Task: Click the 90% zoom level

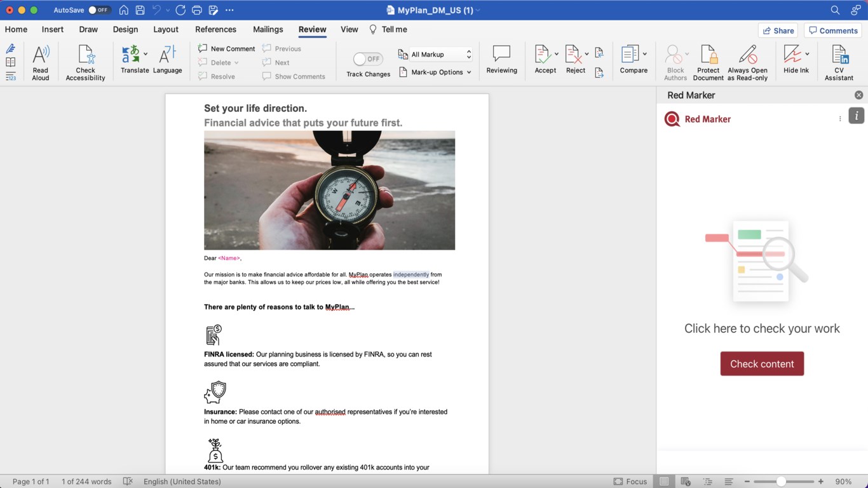Action: tap(843, 482)
